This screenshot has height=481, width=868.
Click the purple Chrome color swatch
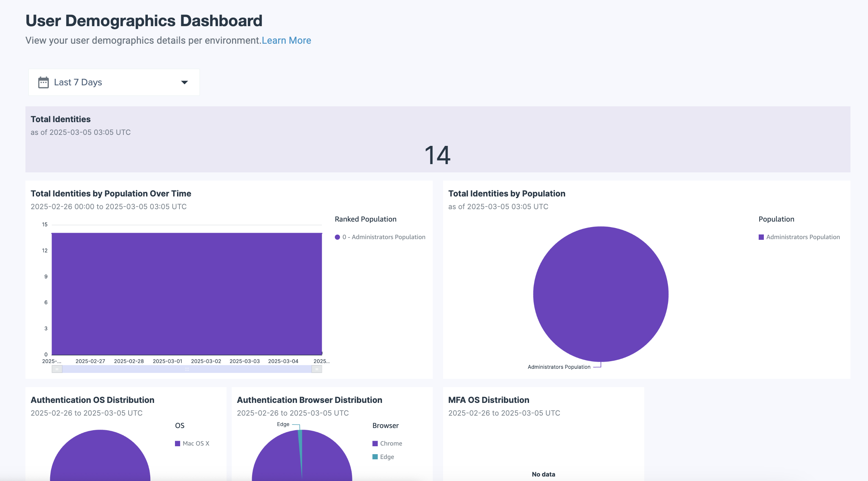[x=375, y=443]
